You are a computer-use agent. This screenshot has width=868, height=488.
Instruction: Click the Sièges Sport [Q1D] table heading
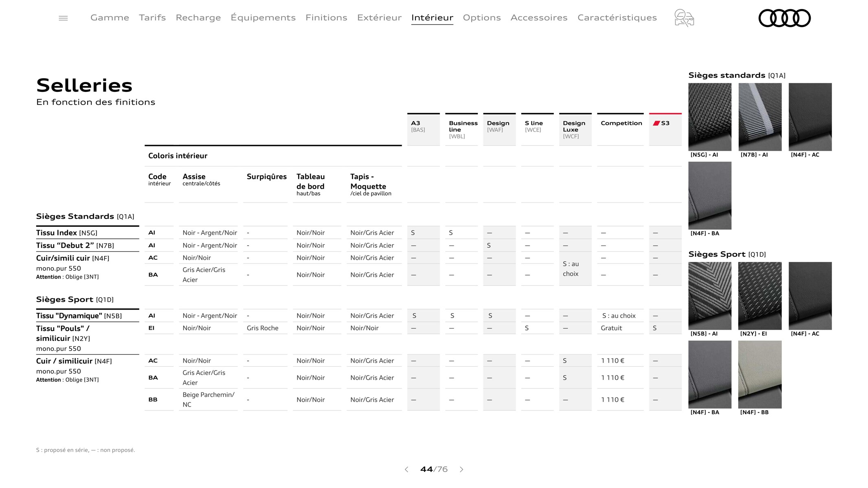click(75, 299)
